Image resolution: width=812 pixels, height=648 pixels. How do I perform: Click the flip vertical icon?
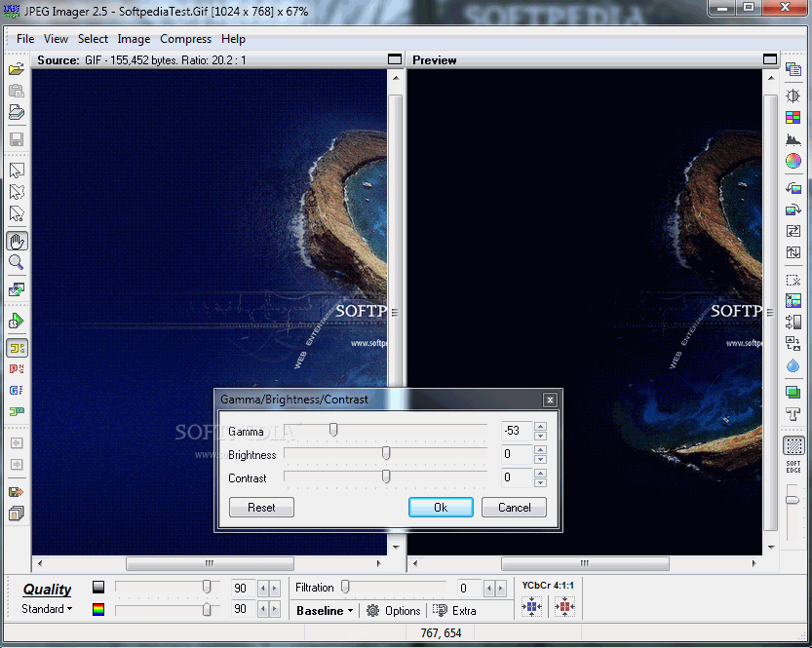click(793, 252)
